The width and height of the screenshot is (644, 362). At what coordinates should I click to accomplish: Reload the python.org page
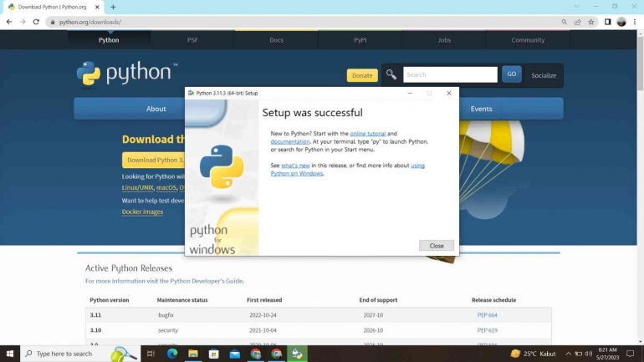click(36, 22)
